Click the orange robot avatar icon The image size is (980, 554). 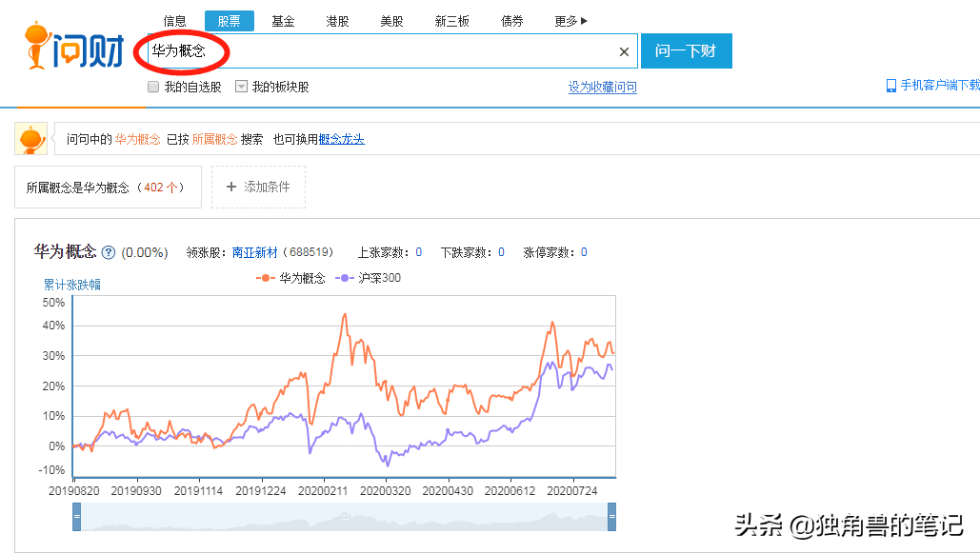[x=30, y=139]
